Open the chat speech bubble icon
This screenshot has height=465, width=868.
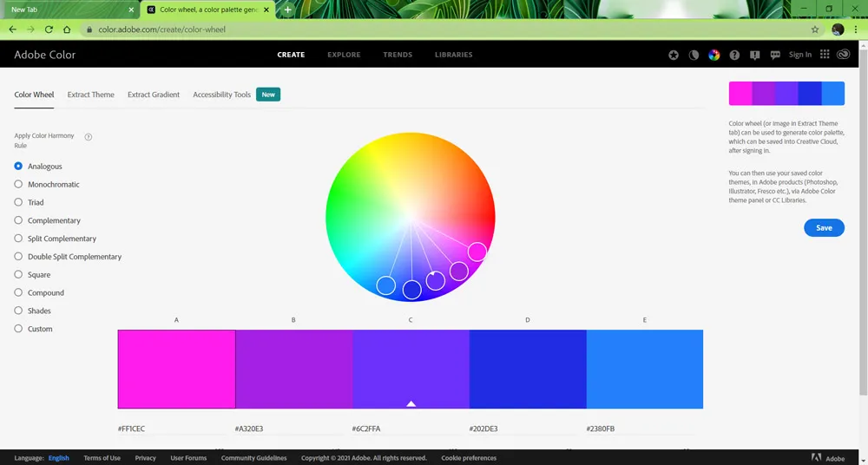click(x=775, y=55)
